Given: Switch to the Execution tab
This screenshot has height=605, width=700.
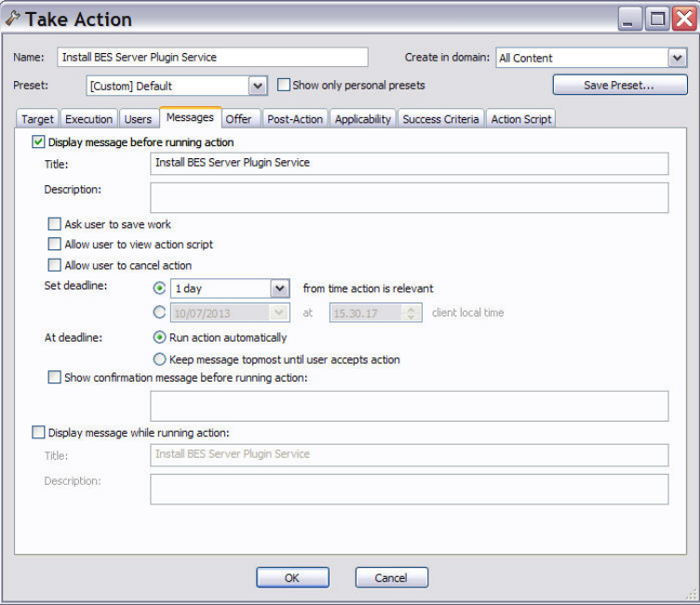Looking at the screenshot, I should (x=88, y=119).
